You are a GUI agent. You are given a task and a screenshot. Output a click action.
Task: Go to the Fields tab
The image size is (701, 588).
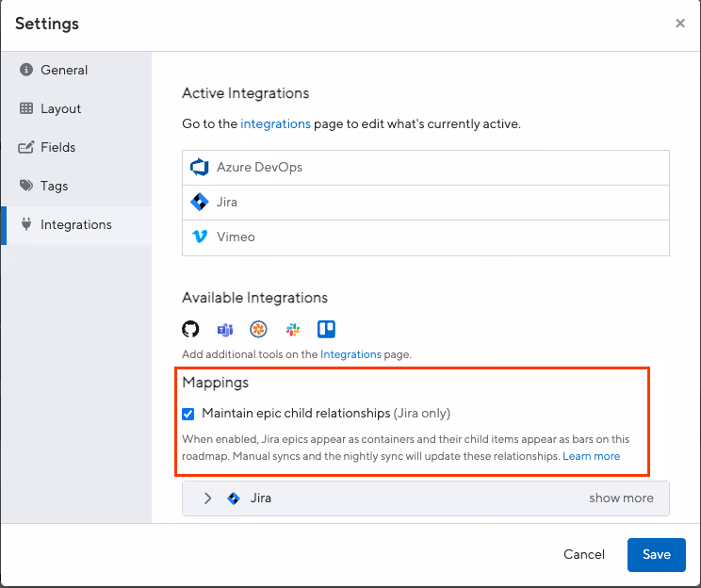point(57,147)
